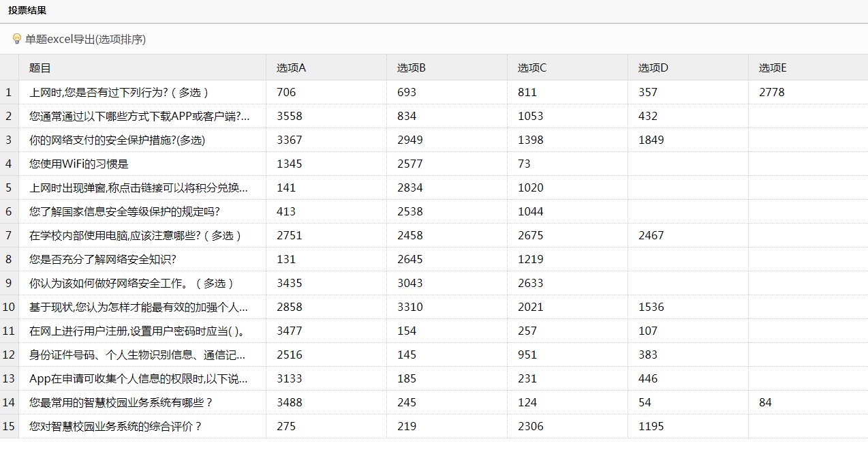Click the 选项D column header
The height and width of the screenshot is (452, 868).
pyautogui.click(x=653, y=68)
